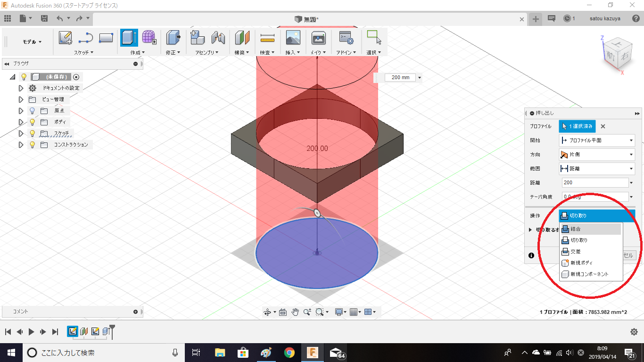The height and width of the screenshot is (362, 644).
Task: Expand the ボディ tree folder
Action: click(x=21, y=122)
